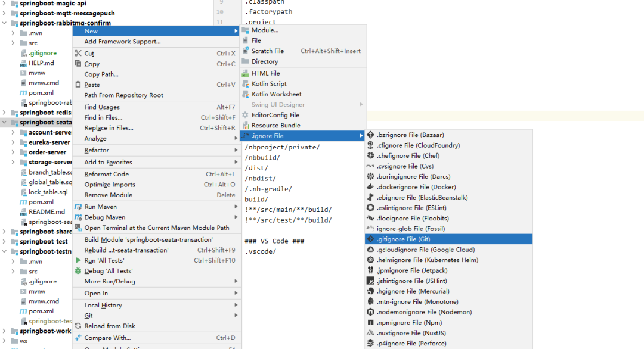644x349 pixels.
Task: Click the Npm icon next to .npmignore File
Action: (x=370, y=323)
